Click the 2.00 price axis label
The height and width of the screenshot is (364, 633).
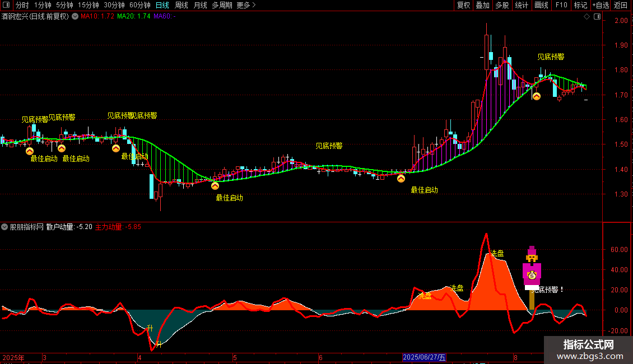coord(621,21)
